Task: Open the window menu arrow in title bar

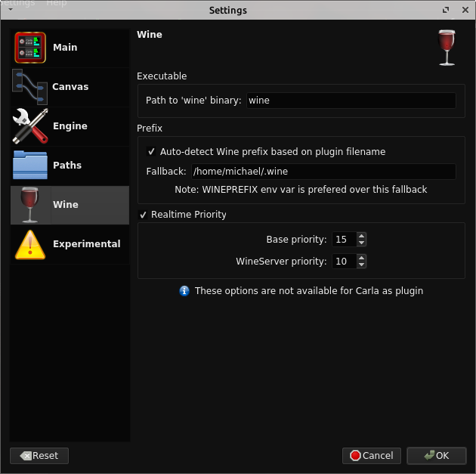Action: tap(11, 9)
